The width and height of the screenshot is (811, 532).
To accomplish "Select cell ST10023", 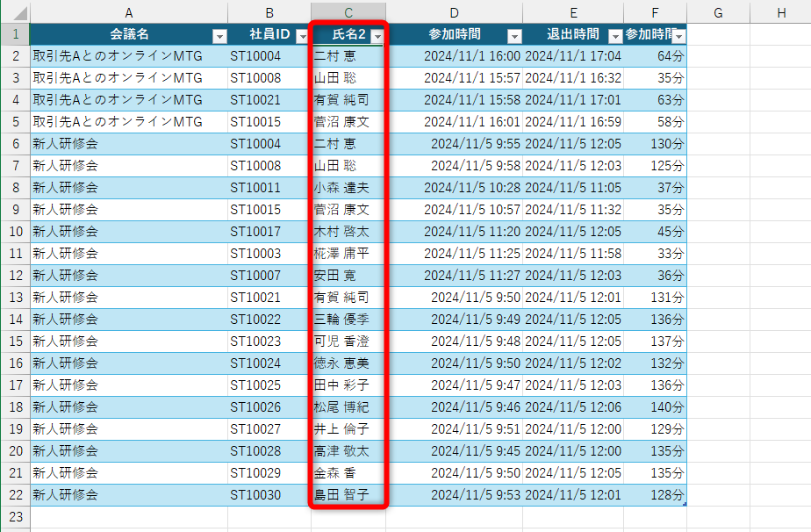I will tap(269, 341).
